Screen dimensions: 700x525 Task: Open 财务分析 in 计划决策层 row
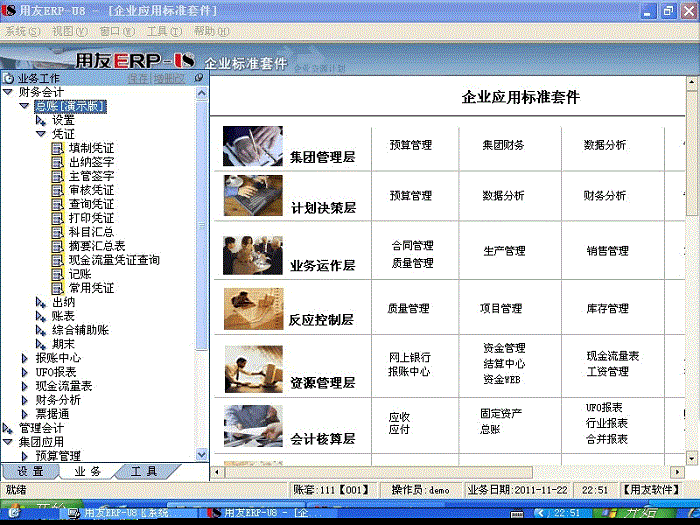(x=605, y=196)
